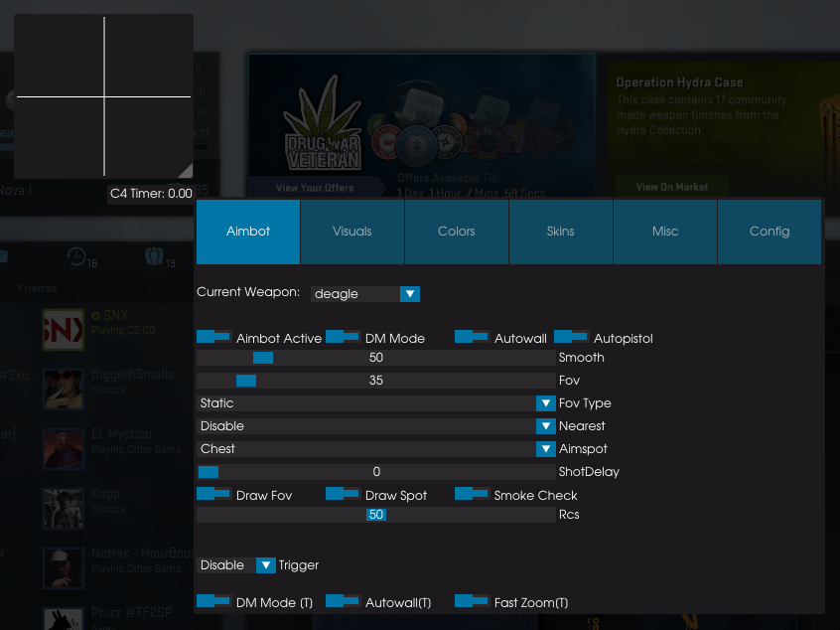Click Operation Hydra Case title
The height and width of the screenshot is (630, 840).
(679, 82)
